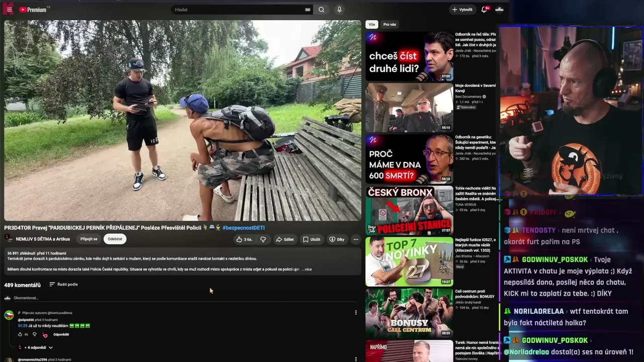
Task: Open the Vytvořit create menu
Action: pos(462,10)
